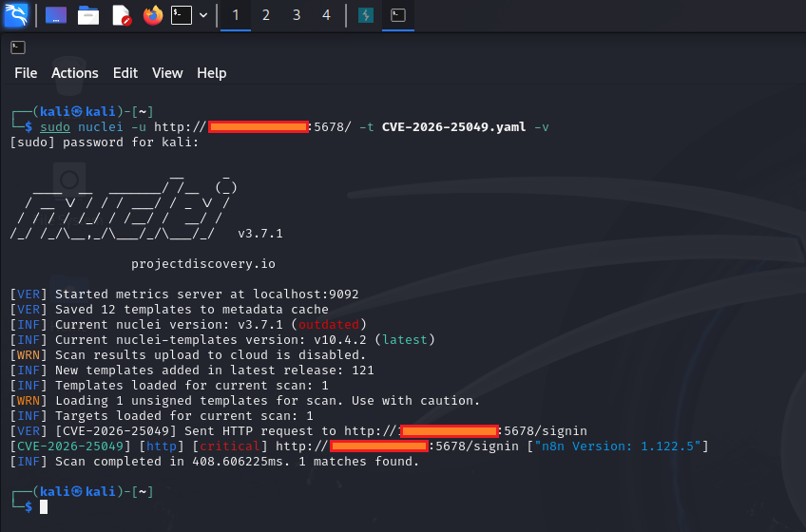Click the 'localhost:9092' metrics server address

pos(306,294)
